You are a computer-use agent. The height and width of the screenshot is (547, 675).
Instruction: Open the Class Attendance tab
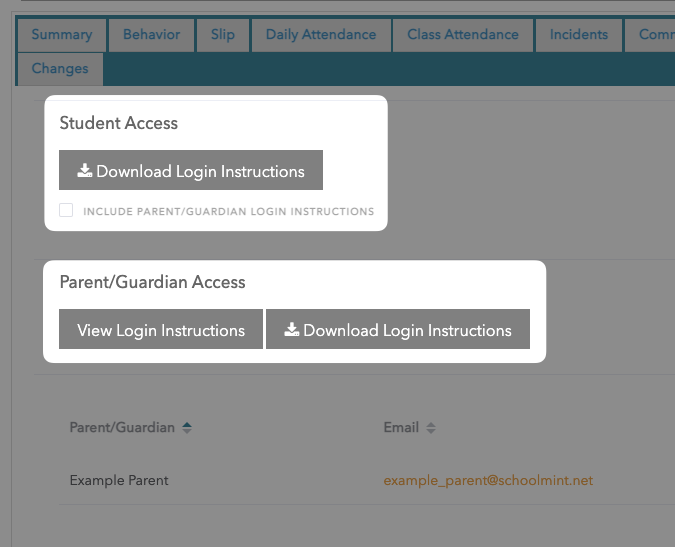[463, 35]
